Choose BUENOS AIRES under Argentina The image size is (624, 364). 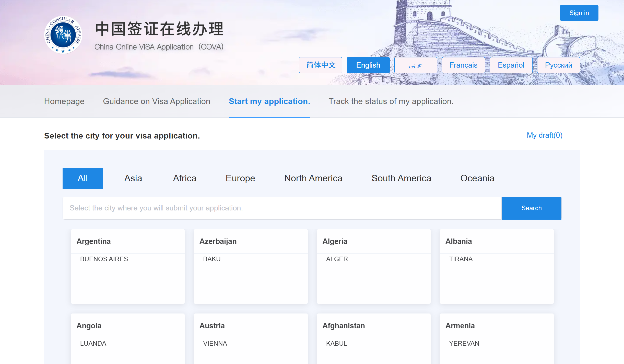104,259
